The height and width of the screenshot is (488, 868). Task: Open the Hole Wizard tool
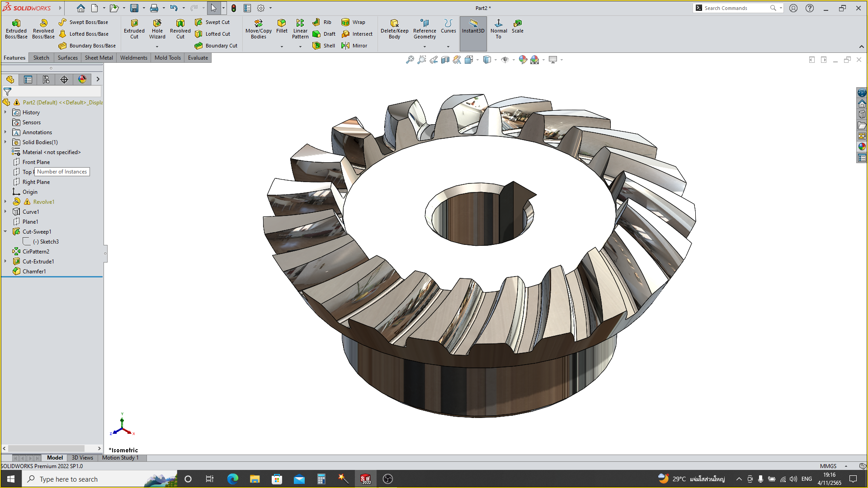157,29
